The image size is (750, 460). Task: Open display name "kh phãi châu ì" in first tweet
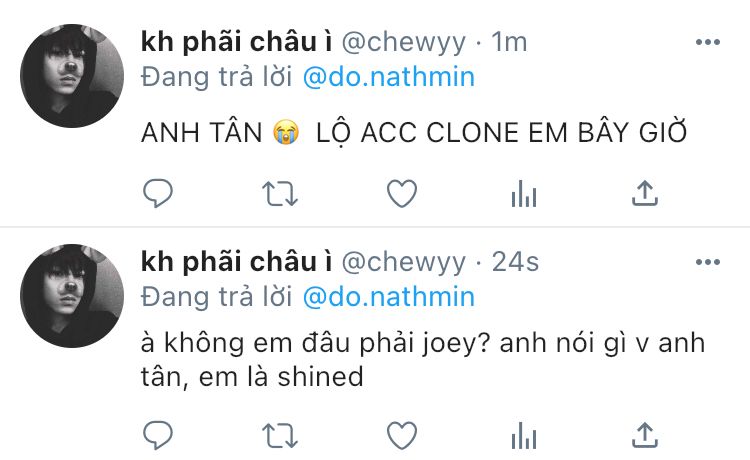[236, 42]
